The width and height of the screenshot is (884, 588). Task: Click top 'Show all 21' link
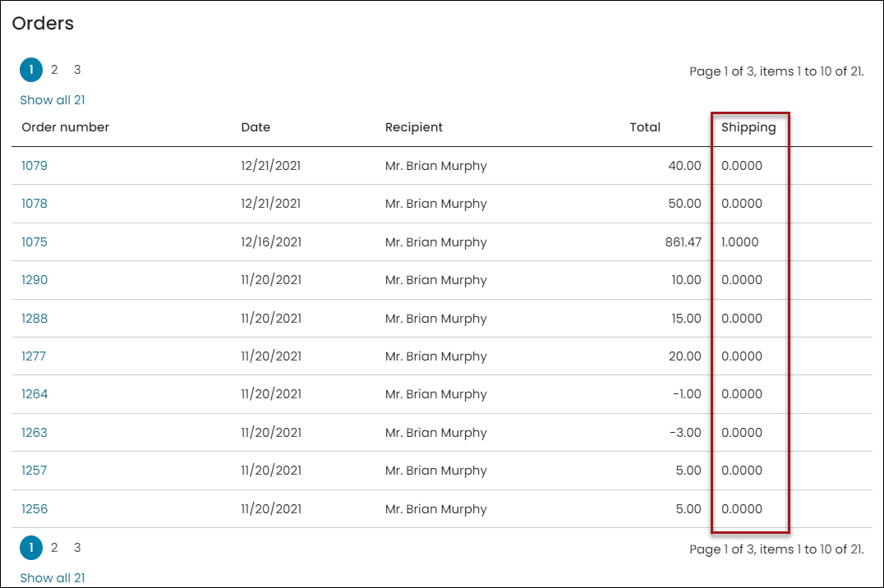[53, 100]
